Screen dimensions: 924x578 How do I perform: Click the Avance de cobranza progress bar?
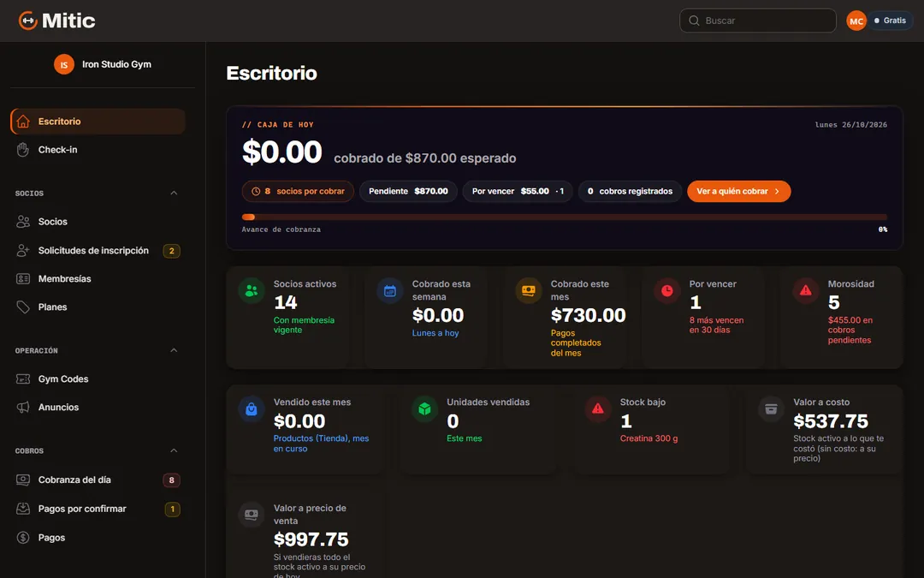(x=564, y=217)
